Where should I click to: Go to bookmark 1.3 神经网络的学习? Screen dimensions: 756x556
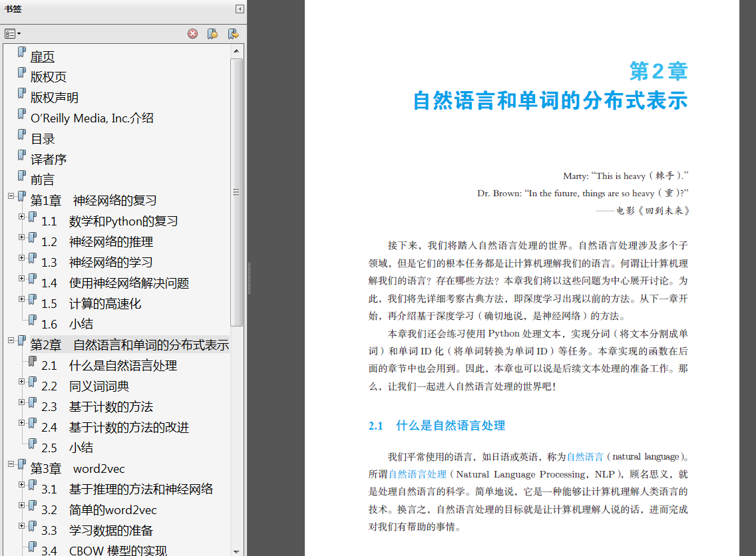click(97, 263)
